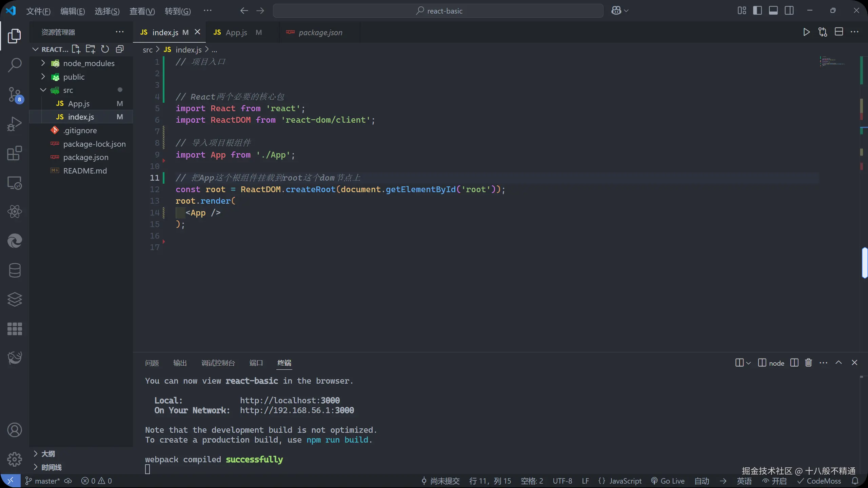Open the Search view in activity bar

(15, 65)
